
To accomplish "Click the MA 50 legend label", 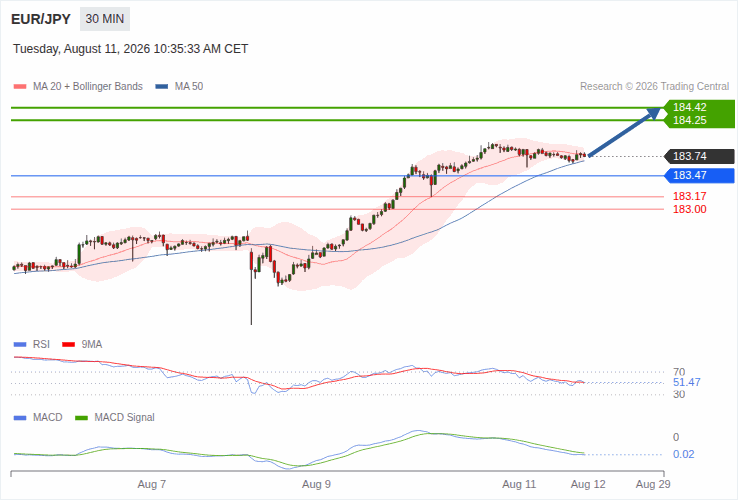I will pos(189,87).
